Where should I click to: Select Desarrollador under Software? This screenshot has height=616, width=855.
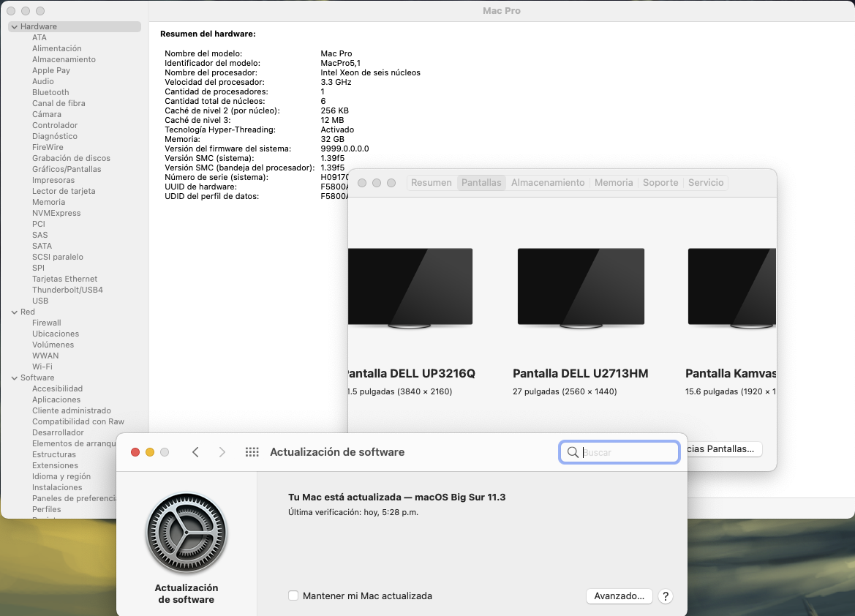(x=58, y=432)
